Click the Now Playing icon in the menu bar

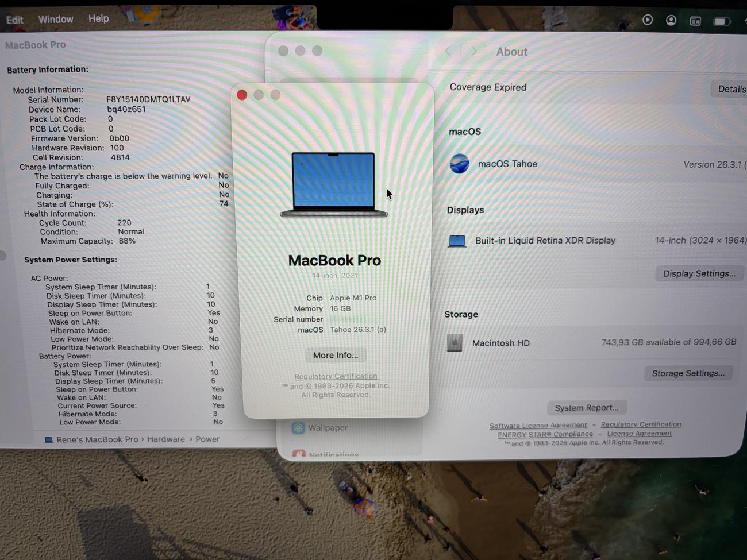pyautogui.click(x=648, y=20)
